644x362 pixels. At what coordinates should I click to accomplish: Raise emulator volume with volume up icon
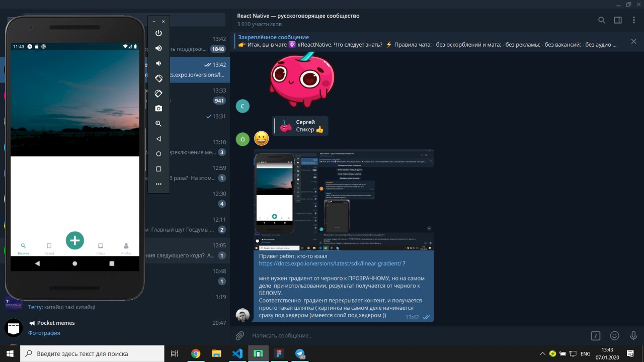point(158,48)
